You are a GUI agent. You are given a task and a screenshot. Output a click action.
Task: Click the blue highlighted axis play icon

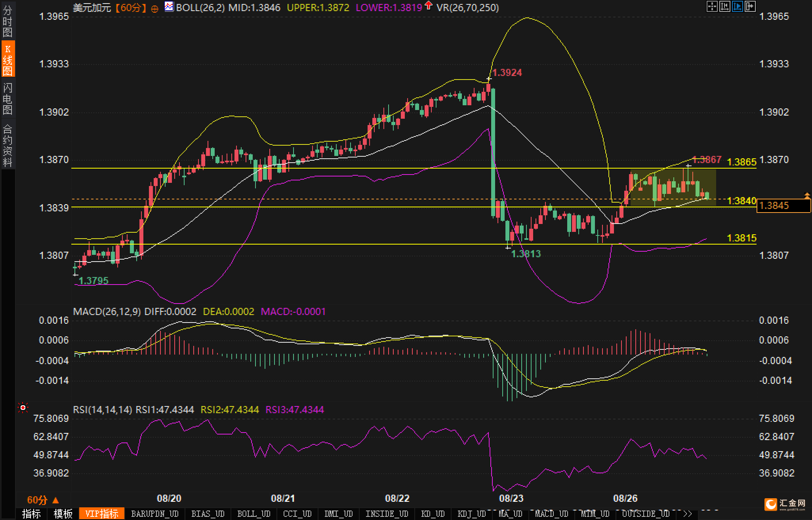pyautogui.click(x=737, y=6)
